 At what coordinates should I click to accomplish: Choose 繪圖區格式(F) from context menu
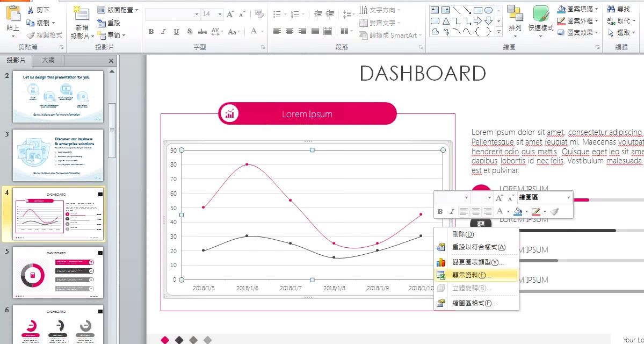pos(476,303)
